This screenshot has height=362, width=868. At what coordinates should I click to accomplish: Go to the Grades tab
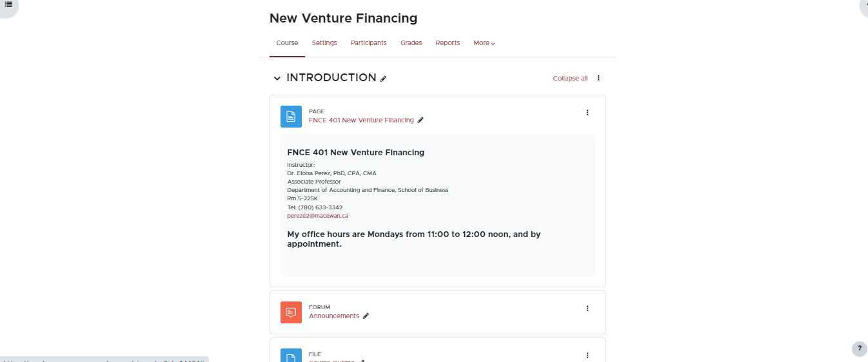(411, 43)
